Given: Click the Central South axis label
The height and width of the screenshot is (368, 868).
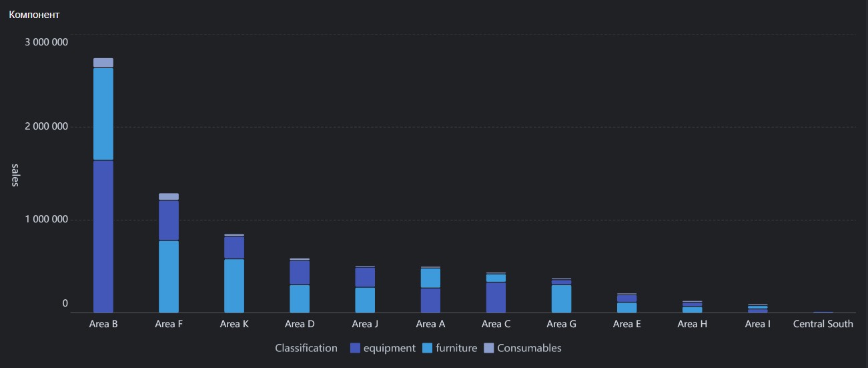Looking at the screenshot, I should point(823,324).
